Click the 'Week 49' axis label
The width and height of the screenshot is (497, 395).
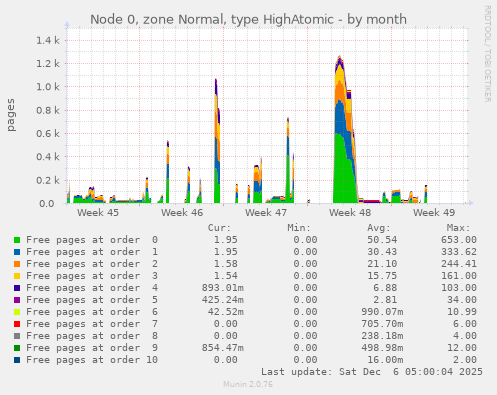(434, 213)
